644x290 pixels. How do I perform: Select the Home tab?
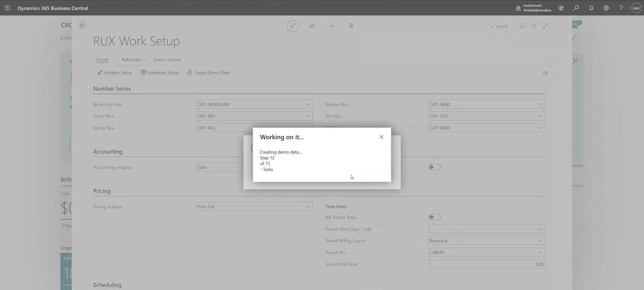[x=102, y=60]
